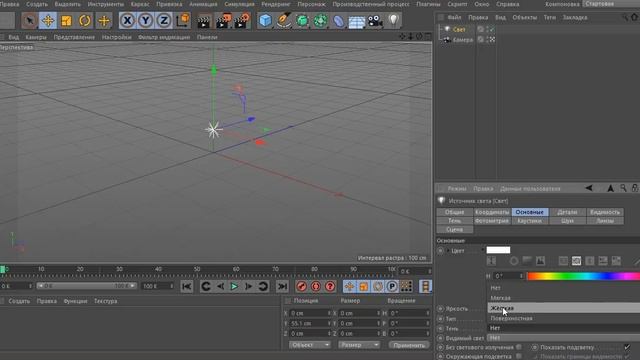Choose Мягкая in dropdown list
The image size is (640, 360).
point(500,298)
